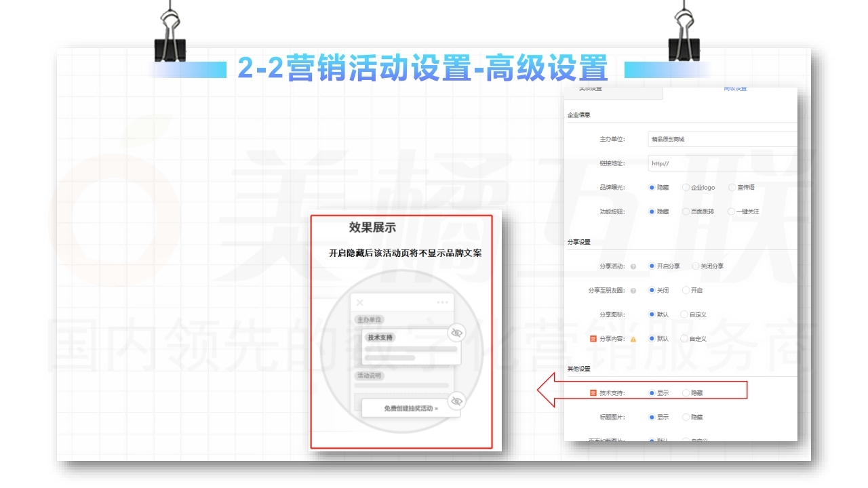The image size is (868, 488).
Task: Click the 标题图片 field label
Action: pyautogui.click(x=612, y=418)
